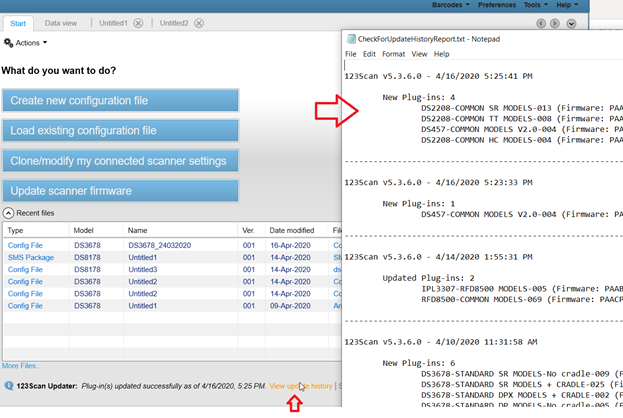Collapse the Recent files section
This screenshot has height=418, width=623.
(8, 213)
